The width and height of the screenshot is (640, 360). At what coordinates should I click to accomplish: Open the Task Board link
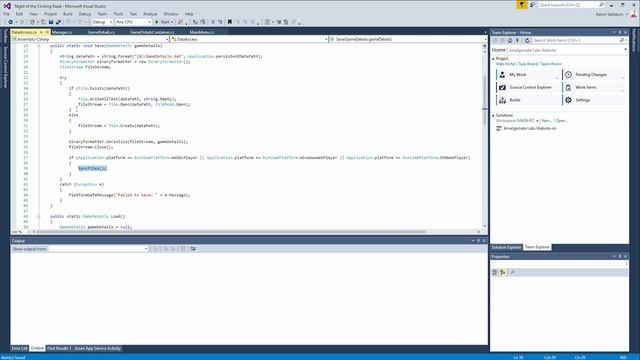528,64
